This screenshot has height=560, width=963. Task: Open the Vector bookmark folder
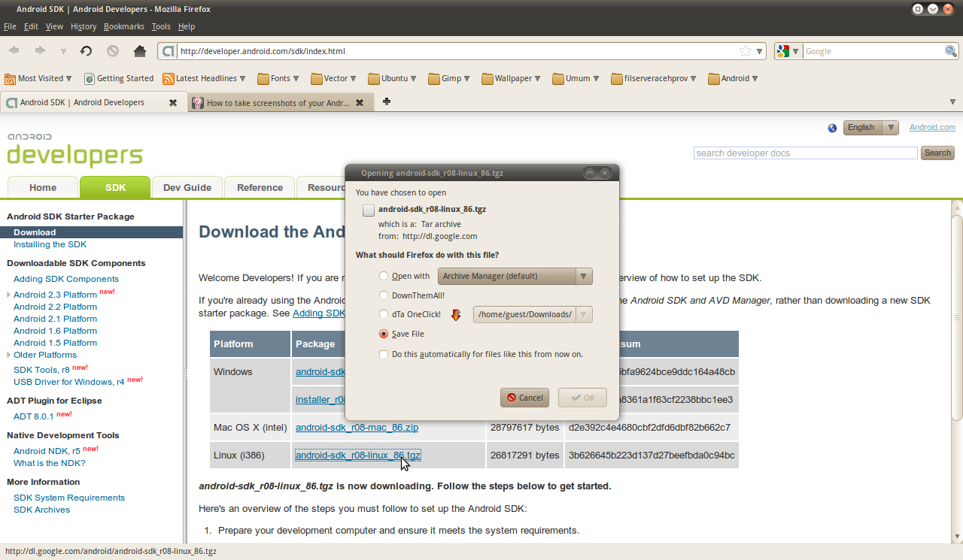(334, 78)
